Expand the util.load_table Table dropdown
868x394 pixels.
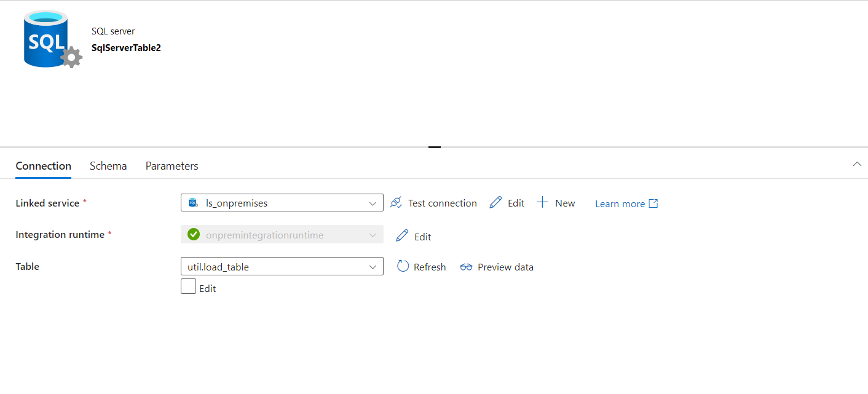[x=282, y=266]
